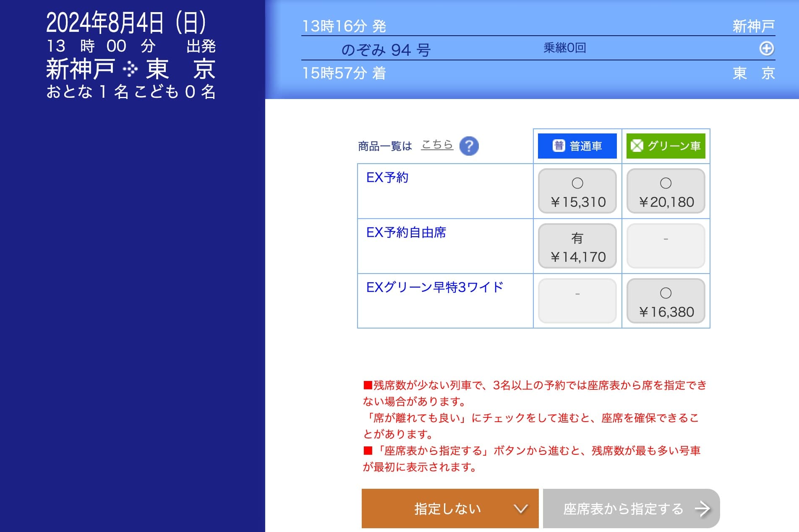The height and width of the screenshot is (532, 799).
Task: Click the のぞみ 94 号 train name
Action: tap(386, 50)
